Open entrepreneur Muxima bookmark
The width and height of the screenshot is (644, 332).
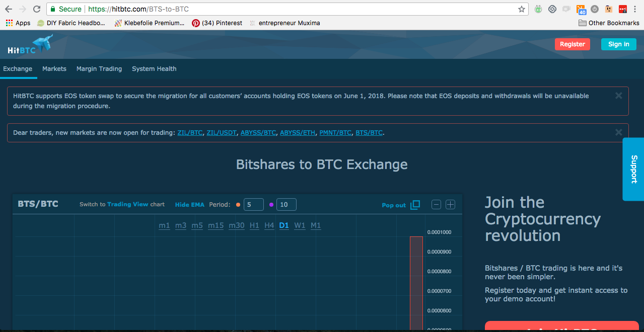[x=285, y=23]
